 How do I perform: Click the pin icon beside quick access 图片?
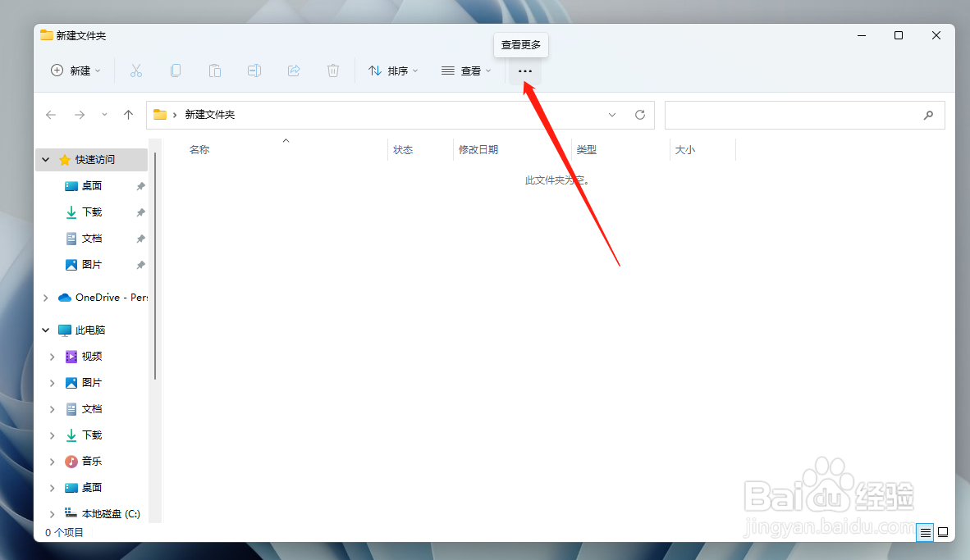pos(140,265)
